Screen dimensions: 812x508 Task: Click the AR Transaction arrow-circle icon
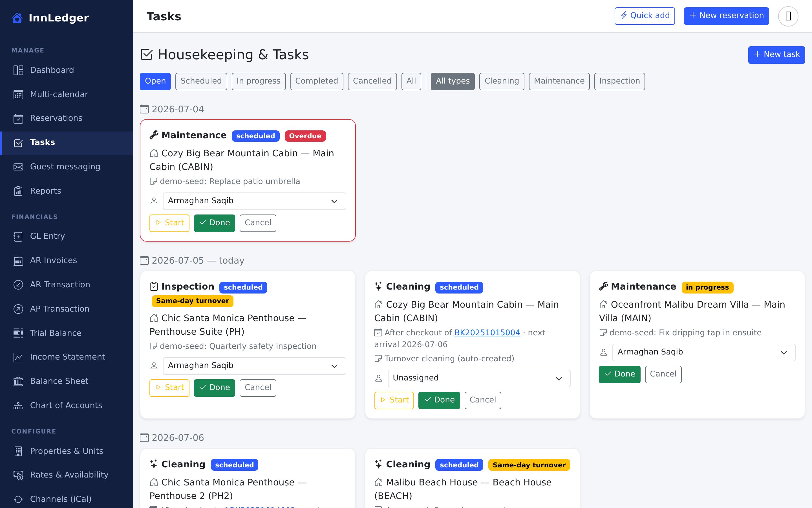pyautogui.click(x=18, y=284)
